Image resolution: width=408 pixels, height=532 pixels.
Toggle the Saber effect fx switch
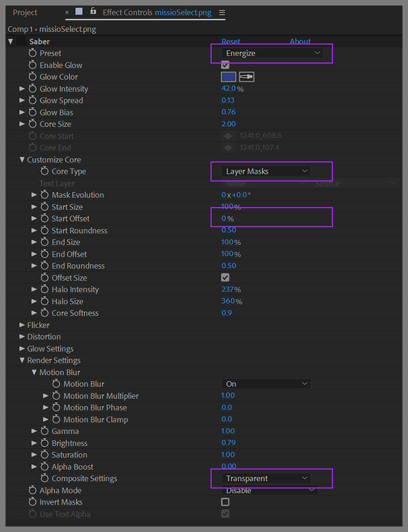tap(21, 41)
